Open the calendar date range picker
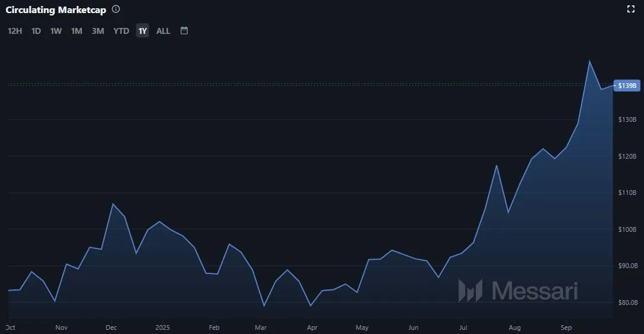 (184, 30)
